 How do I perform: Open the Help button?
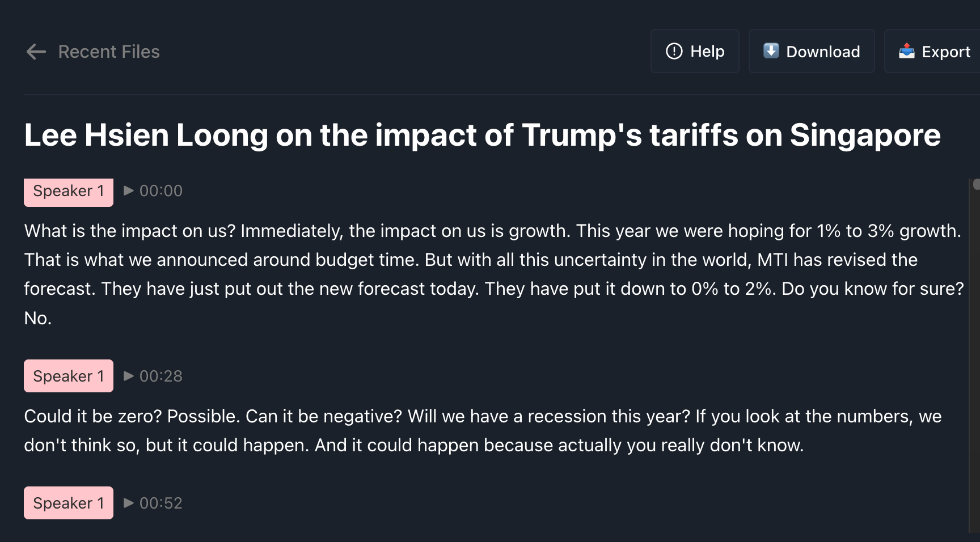(x=695, y=51)
